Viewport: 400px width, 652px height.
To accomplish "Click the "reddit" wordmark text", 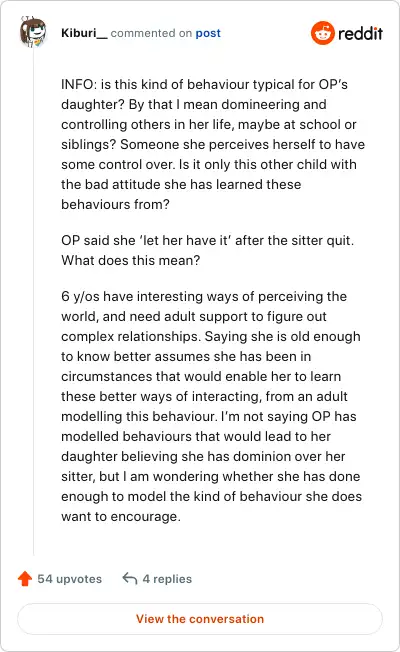I will click(360, 33).
